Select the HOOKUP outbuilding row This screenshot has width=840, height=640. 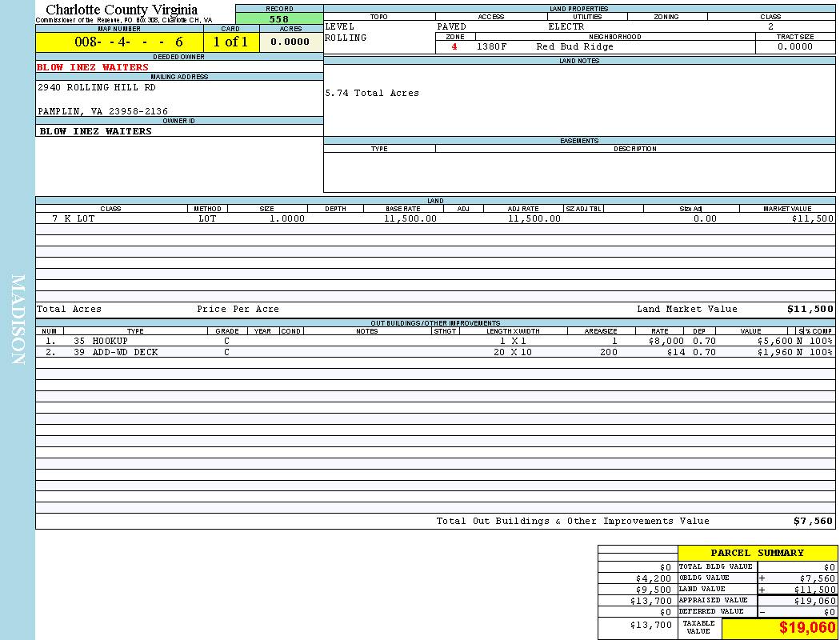(x=100, y=341)
